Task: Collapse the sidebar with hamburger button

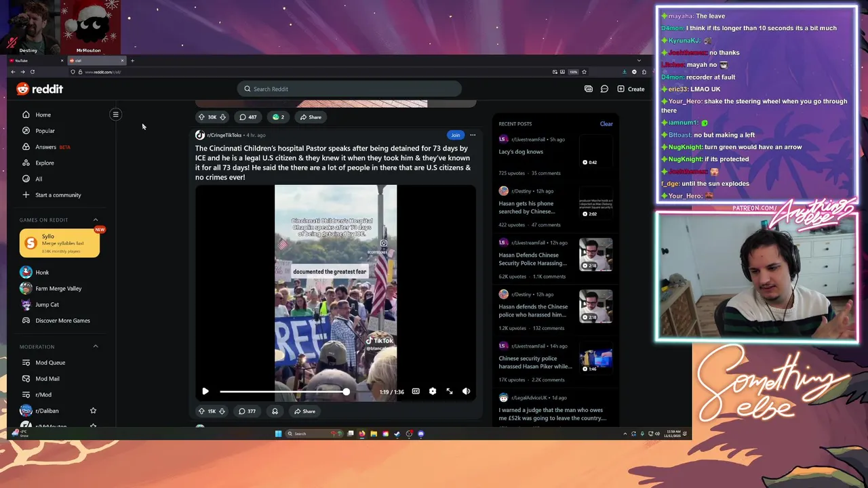Action: tap(115, 115)
